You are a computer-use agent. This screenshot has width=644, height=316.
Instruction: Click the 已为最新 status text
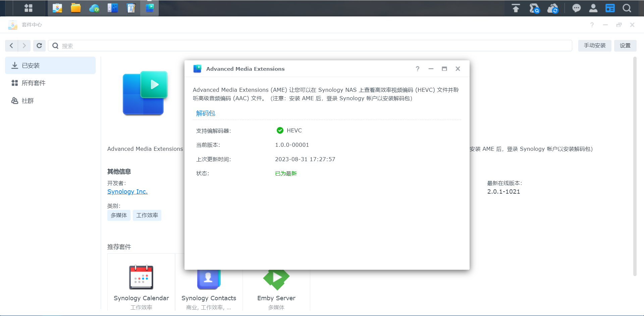[286, 173]
